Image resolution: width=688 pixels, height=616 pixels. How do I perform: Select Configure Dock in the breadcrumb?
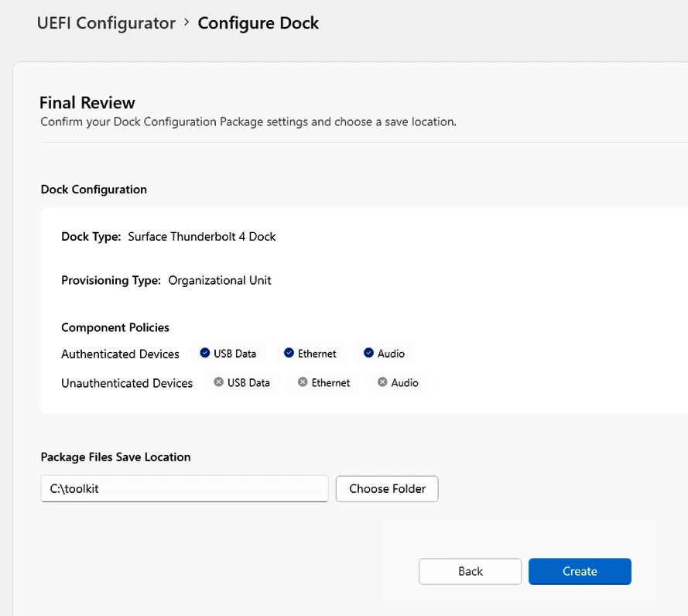click(258, 23)
